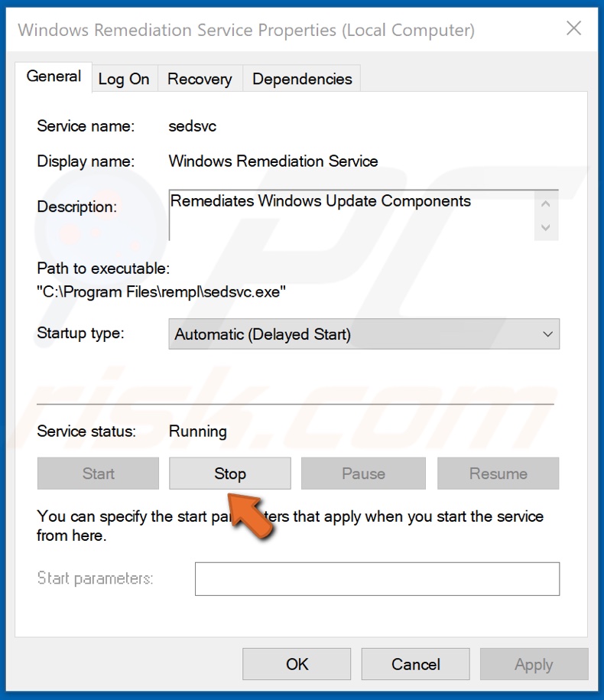Click the description down scroll arrow
604x700 pixels.
pyautogui.click(x=545, y=227)
